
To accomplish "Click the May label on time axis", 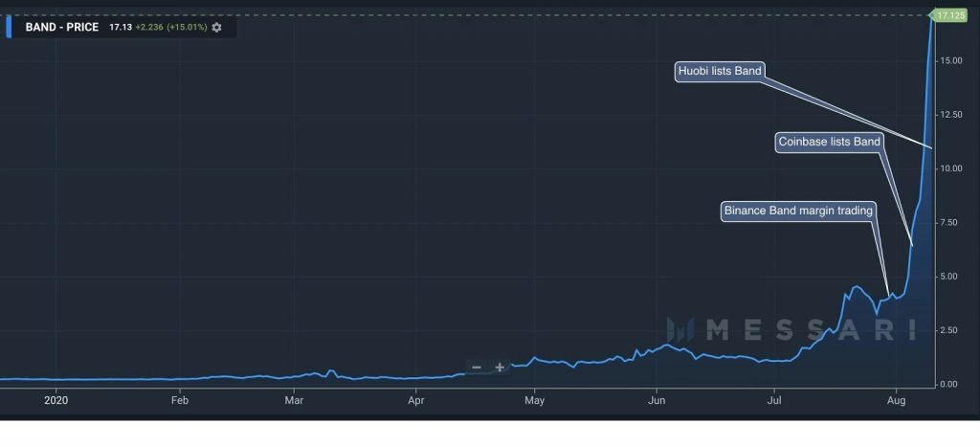I will pyautogui.click(x=534, y=399).
